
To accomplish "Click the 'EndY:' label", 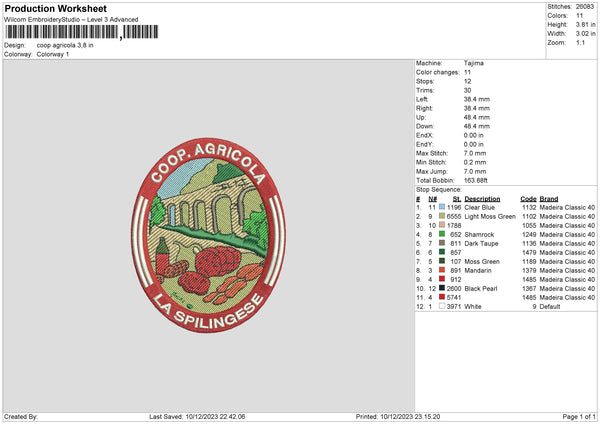I will pos(424,144).
